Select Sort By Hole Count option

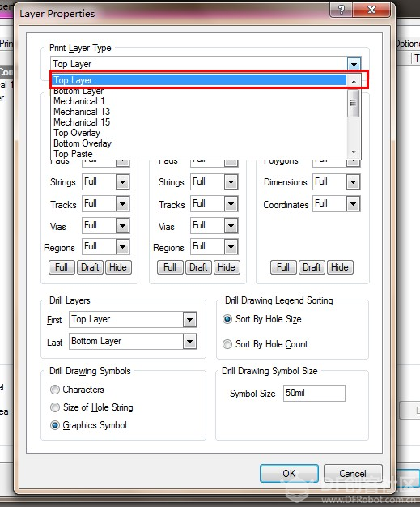[x=227, y=344]
